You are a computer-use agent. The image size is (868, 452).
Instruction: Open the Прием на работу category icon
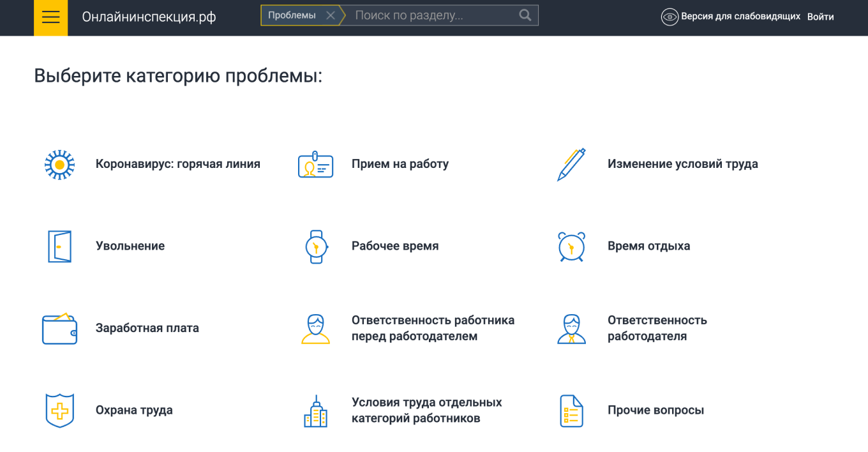coord(315,164)
